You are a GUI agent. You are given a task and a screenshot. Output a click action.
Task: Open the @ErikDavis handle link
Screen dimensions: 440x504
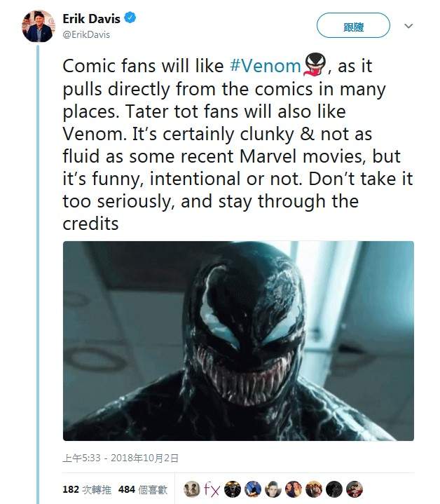tap(86, 34)
